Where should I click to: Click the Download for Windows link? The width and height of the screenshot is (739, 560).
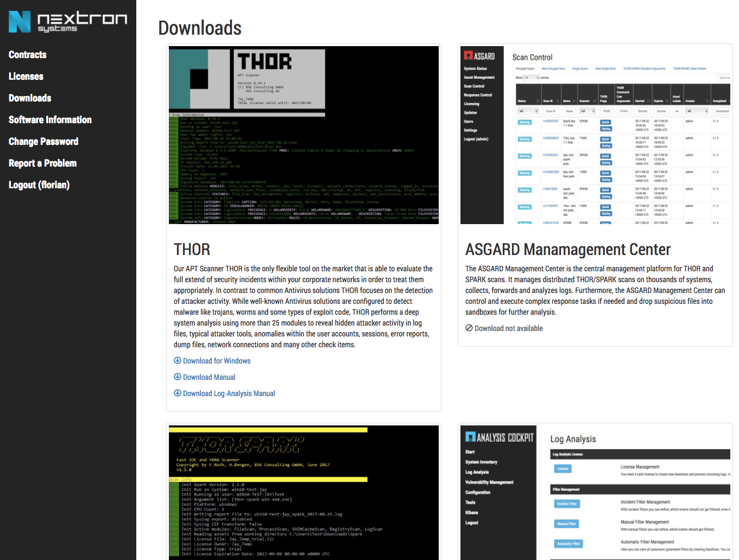tap(217, 361)
